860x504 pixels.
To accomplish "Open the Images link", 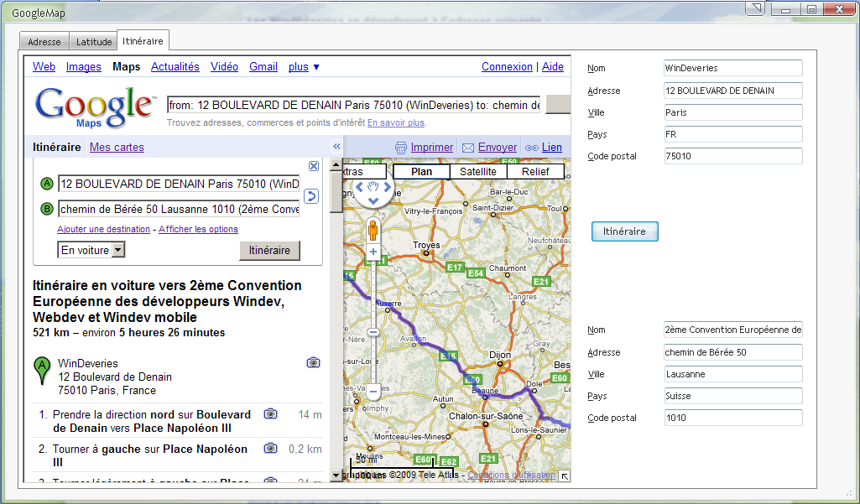I will pyautogui.click(x=83, y=67).
